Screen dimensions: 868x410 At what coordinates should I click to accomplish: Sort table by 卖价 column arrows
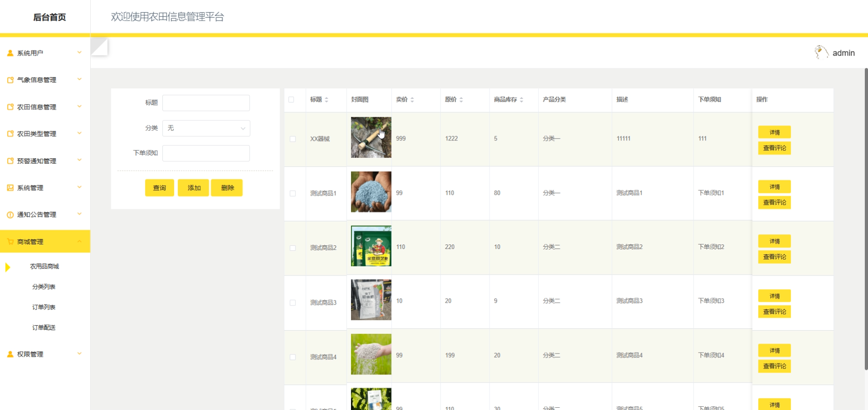tap(412, 99)
